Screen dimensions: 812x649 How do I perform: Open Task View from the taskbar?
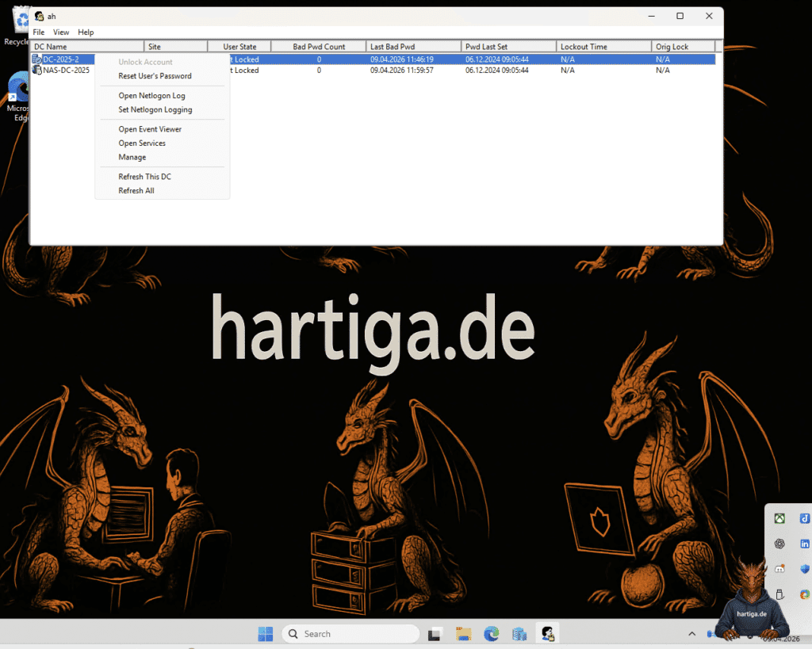pyautogui.click(x=435, y=633)
